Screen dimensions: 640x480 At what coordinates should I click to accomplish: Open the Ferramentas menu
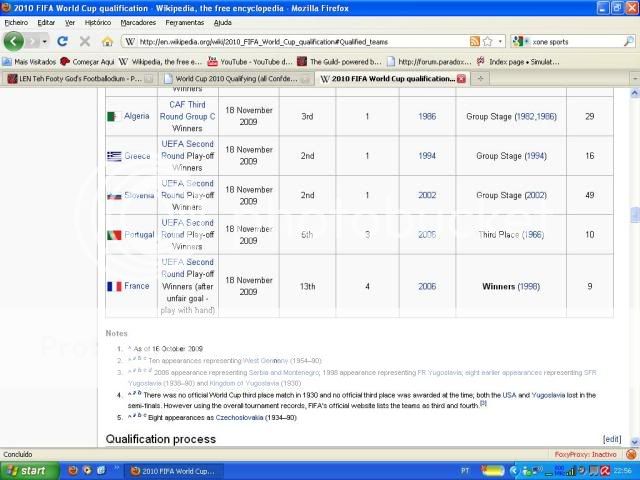pos(185,22)
